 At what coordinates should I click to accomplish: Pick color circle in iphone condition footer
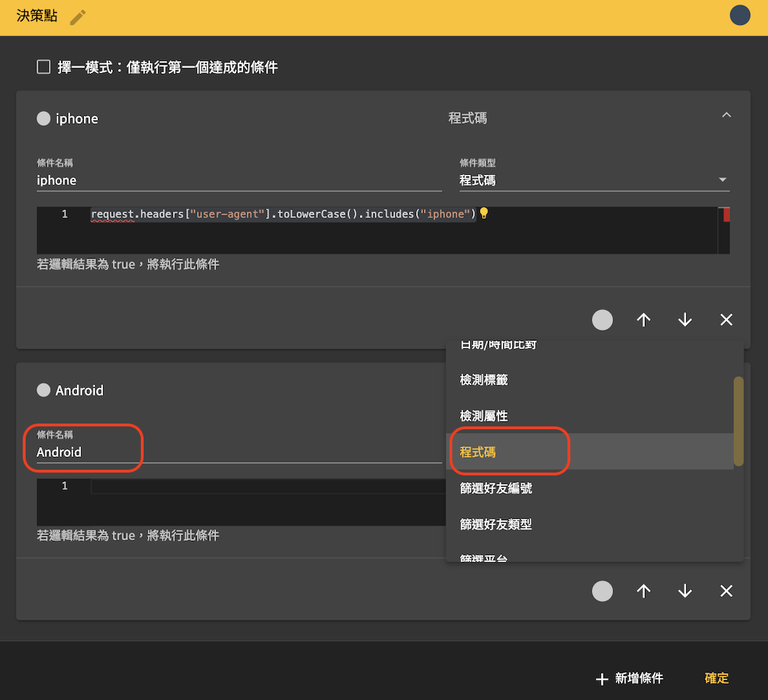click(602, 320)
